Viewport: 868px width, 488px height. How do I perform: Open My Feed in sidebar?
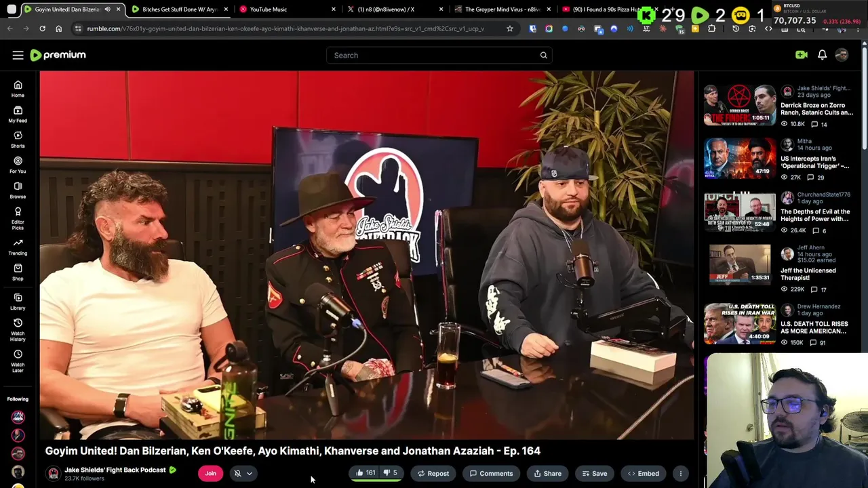tap(18, 114)
